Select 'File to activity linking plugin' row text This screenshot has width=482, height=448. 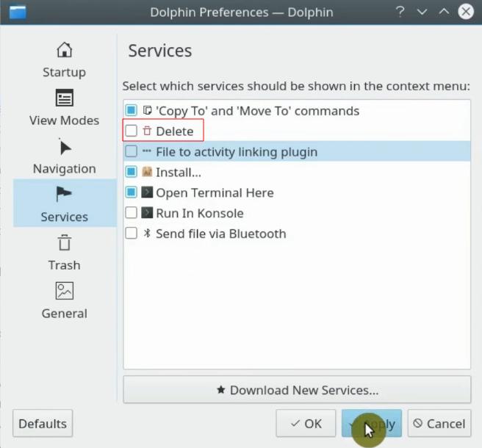coord(237,152)
